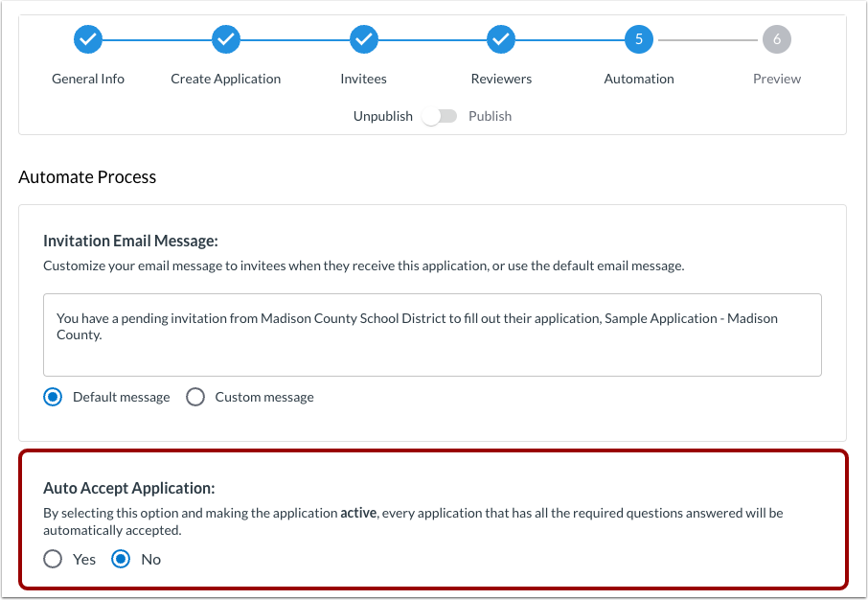Select the No radio button under Auto Accept
The width and height of the screenshot is (868, 600).
click(121, 558)
